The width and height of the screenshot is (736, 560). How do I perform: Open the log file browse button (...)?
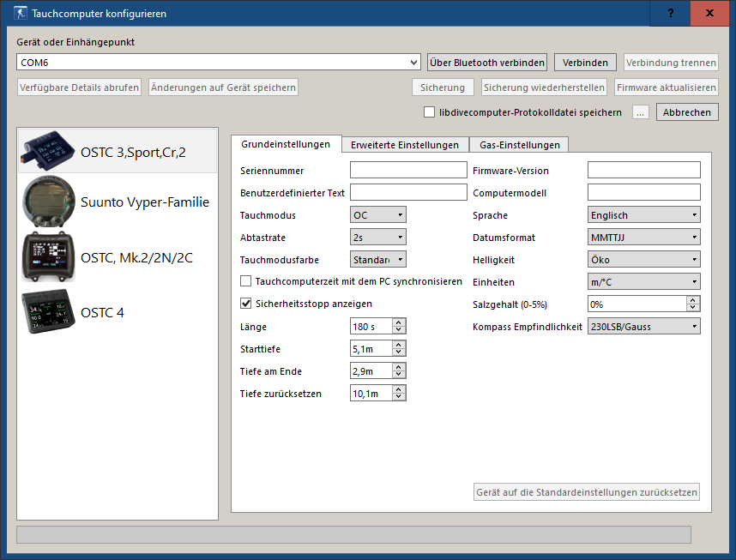coord(641,112)
